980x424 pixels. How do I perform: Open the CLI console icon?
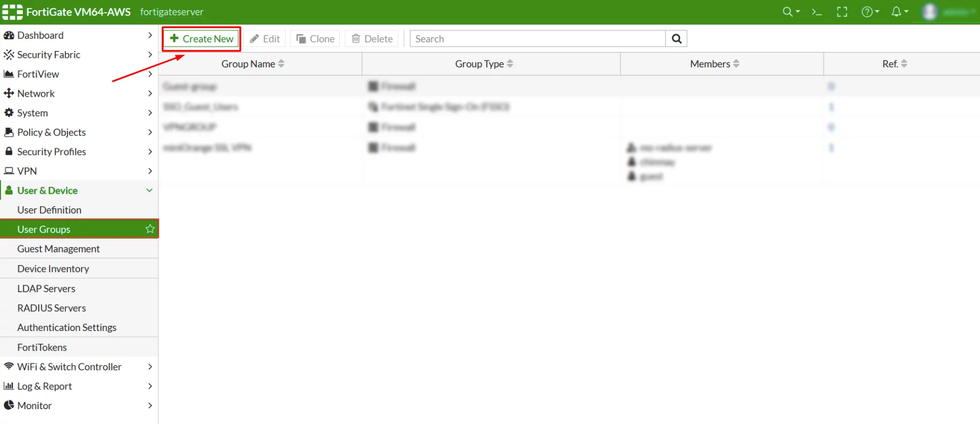(817, 12)
